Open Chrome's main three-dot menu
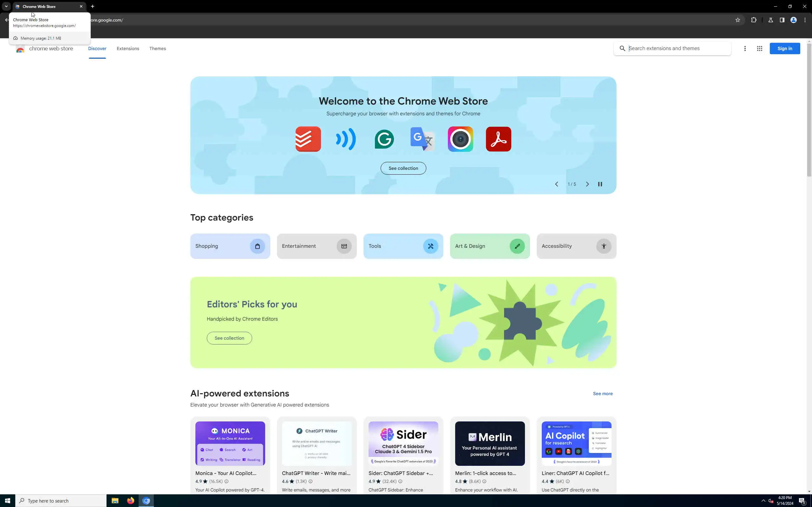Viewport: 812px width, 507px height. coord(805,20)
